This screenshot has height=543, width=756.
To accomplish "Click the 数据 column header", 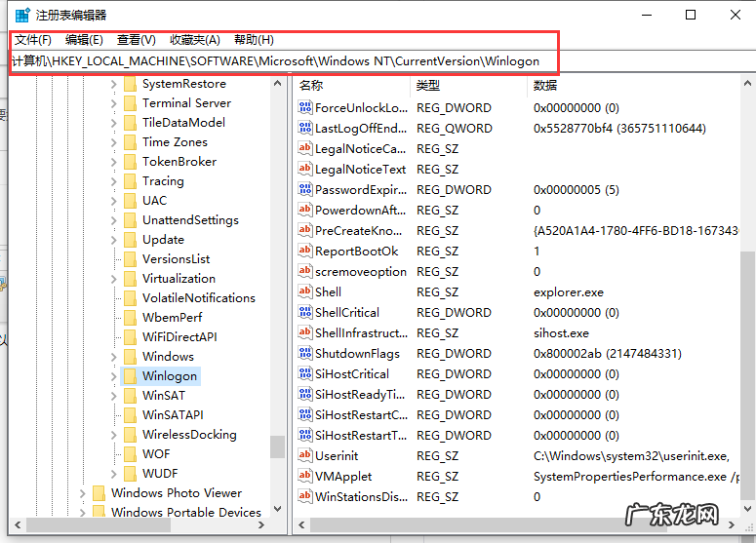I will click(x=545, y=86).
